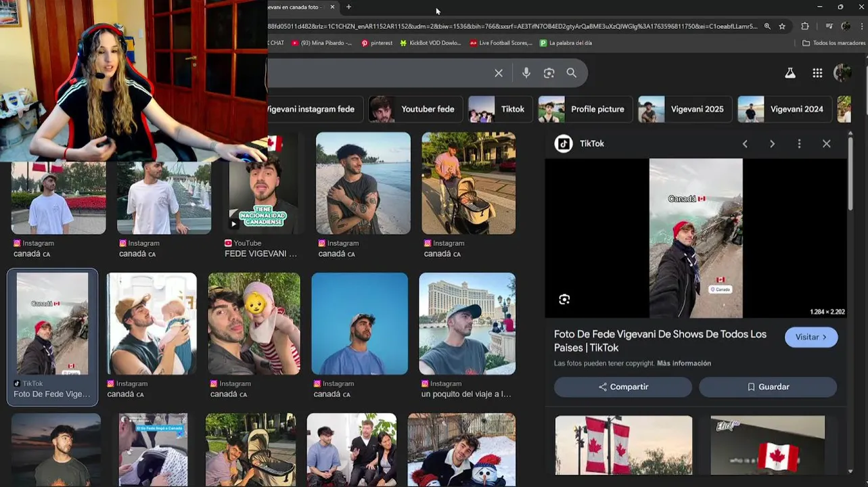Go to previous image in preview panel

(x=745, y=144)
